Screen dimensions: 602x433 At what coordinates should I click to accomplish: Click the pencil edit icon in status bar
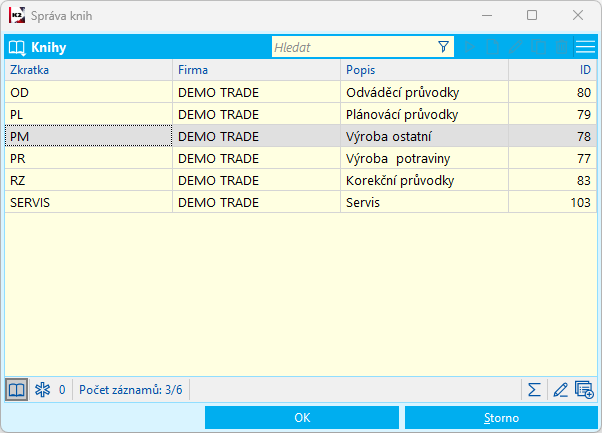coord(560,390)
